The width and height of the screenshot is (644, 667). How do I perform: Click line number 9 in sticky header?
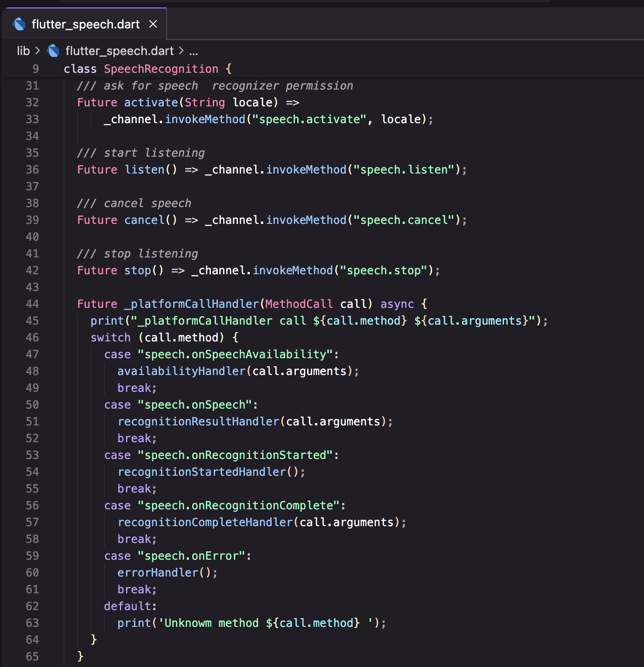coord(36,69)
